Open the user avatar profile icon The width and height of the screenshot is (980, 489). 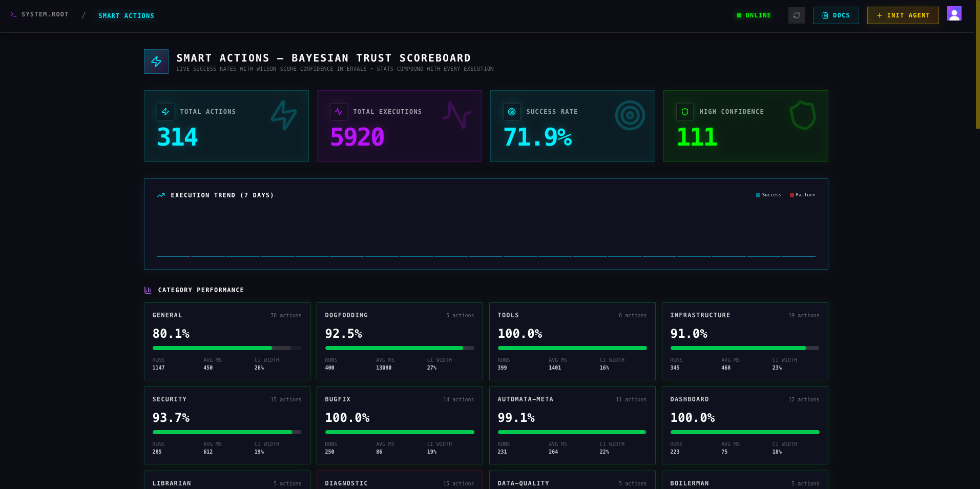click(x=954, y=13)
